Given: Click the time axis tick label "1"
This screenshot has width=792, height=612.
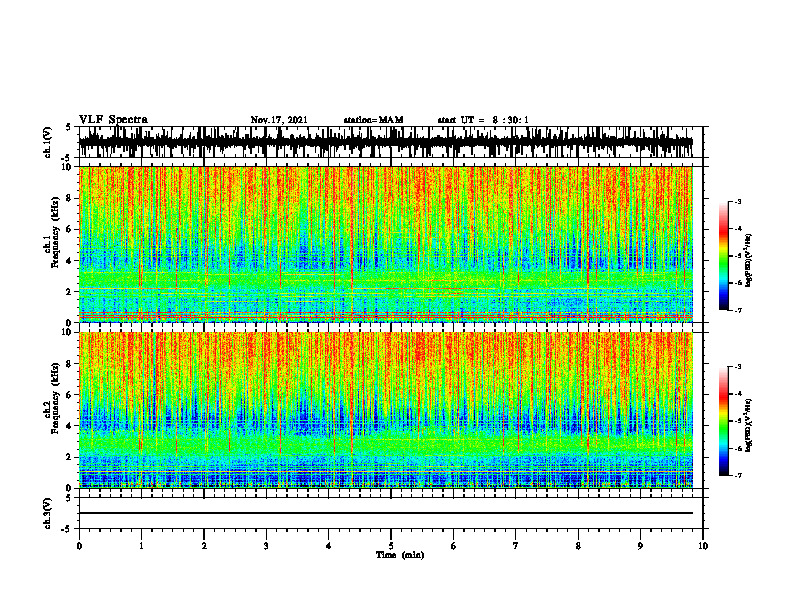Looking at the screenshot, I should [x=141, y=546].
